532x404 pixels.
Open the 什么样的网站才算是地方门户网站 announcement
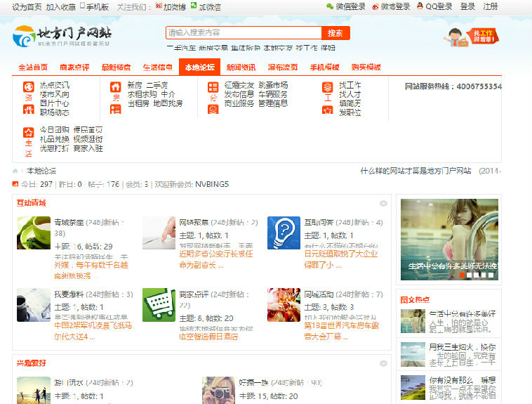pyautogui.click(x=415, y=171)
